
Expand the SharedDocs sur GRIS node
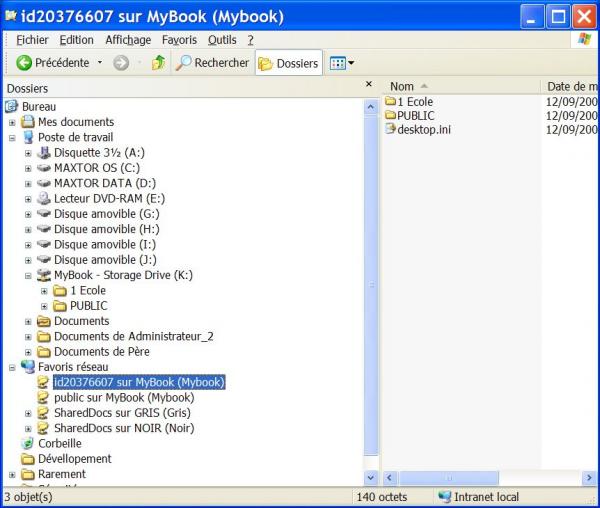(28, 414)
